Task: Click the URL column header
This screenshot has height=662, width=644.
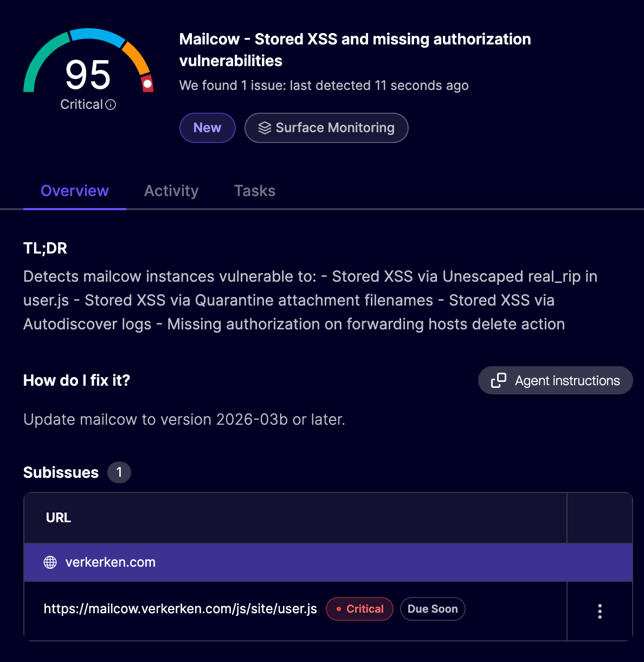Action: click(x=58, y=517)
